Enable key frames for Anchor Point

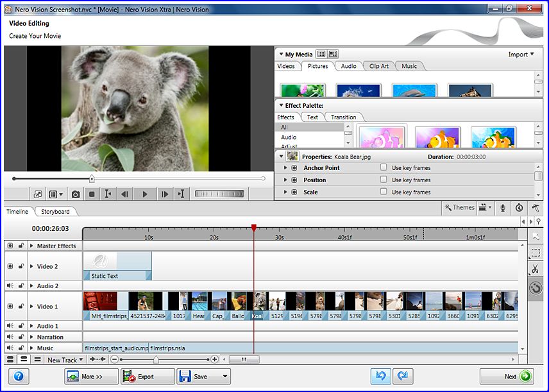(384, 167)
